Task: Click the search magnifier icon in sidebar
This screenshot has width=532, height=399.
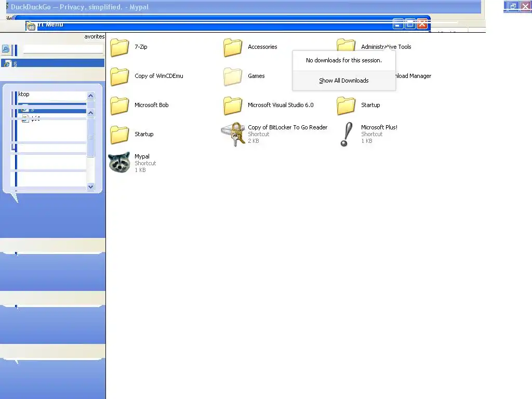Action: (x=5, y=49)
